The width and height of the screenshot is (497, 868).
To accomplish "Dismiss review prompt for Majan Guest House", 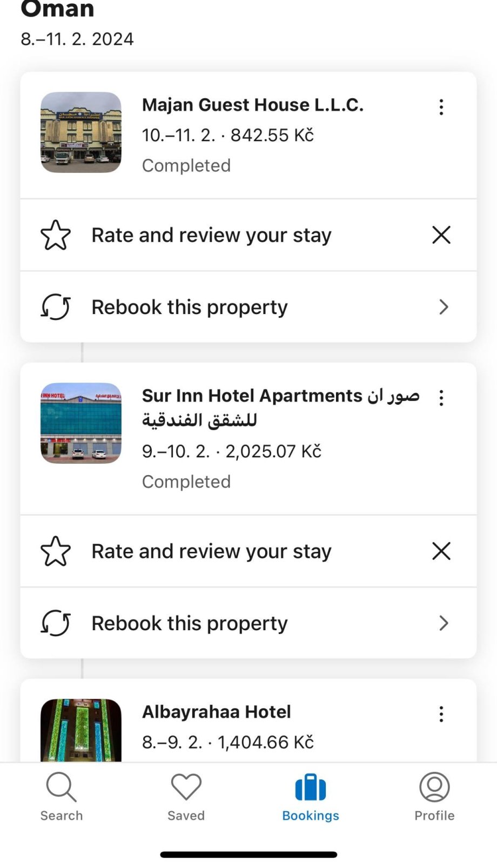I will coord(441,235).
